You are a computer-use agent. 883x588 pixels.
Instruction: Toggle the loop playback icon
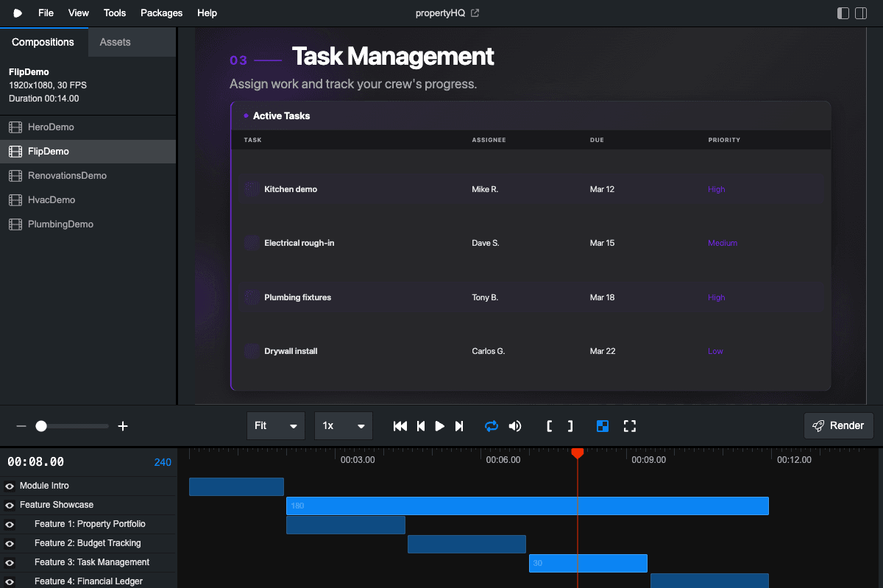tap(492, 426)
